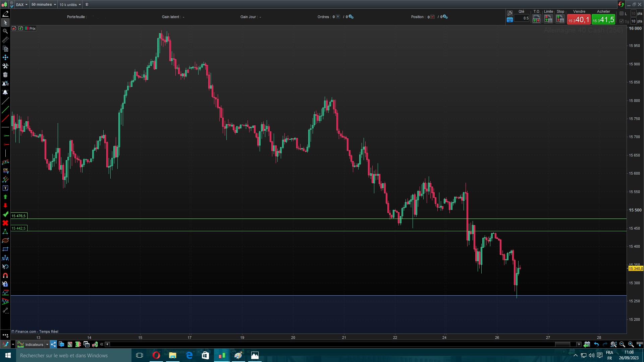644x362 pixels.
Task: Expand the 50 minutes timeframe dropdown
Action: [44, 5]
